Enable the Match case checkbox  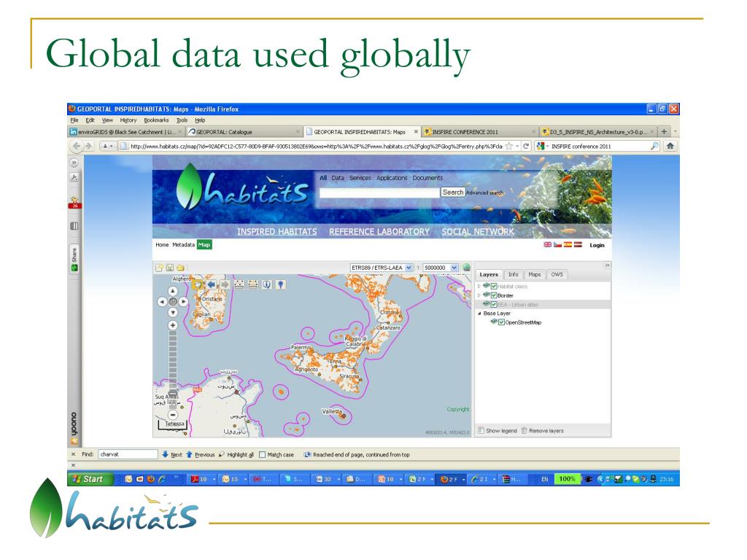[x=262, y=455]
